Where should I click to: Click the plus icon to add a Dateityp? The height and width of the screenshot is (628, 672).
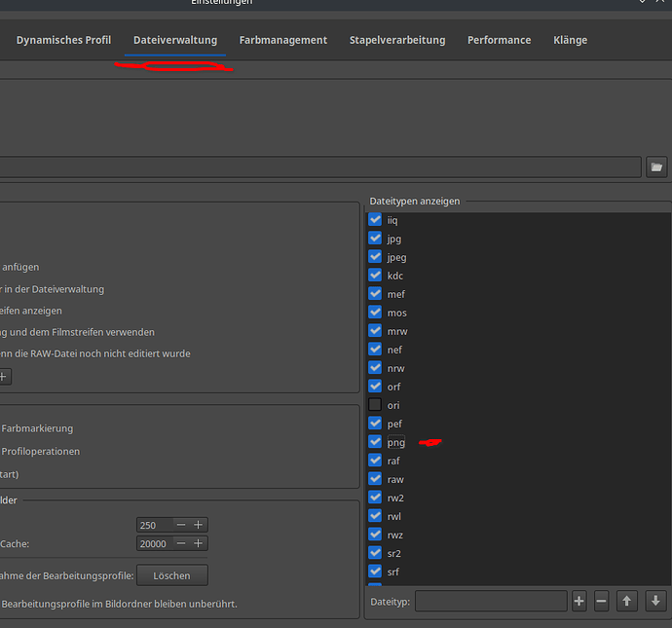[x=579, y=602]
